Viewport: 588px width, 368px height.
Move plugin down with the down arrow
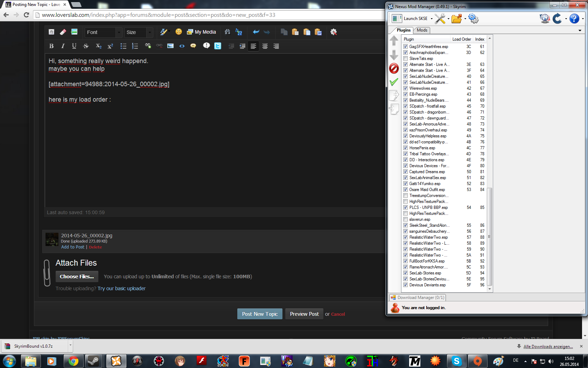tap(394, 55)
